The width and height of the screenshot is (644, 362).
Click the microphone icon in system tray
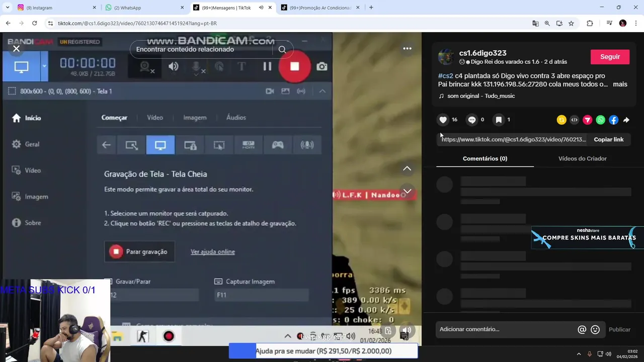coord(590,354)
